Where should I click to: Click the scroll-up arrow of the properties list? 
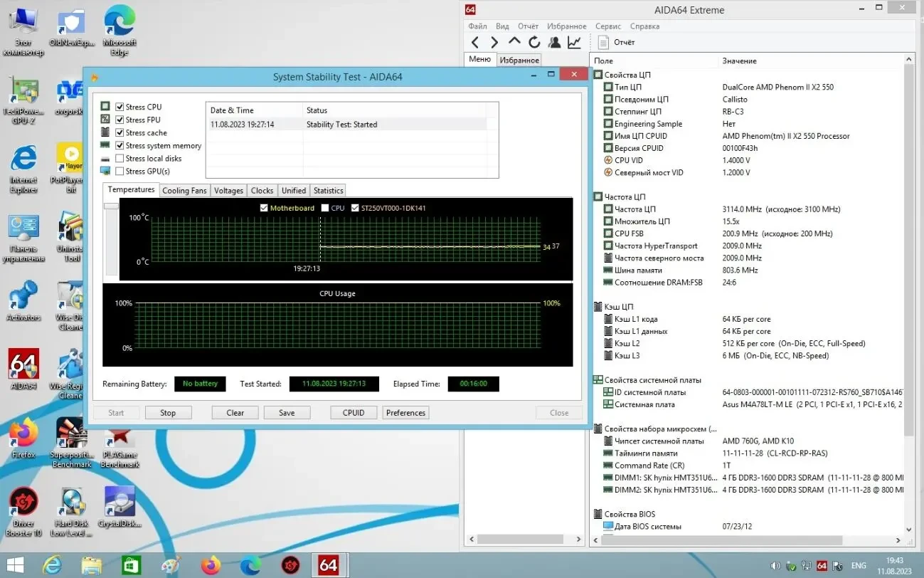tap(908, 61)
